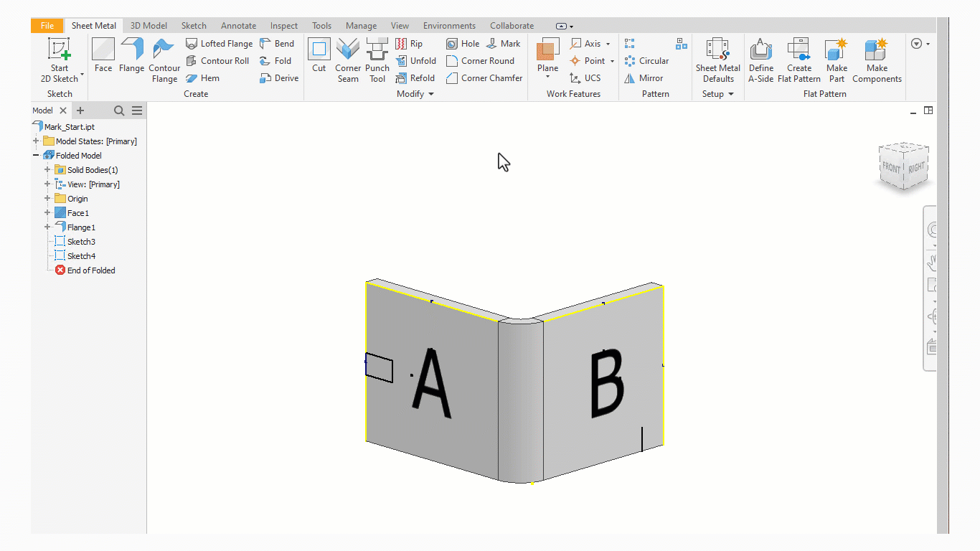Viewport: 980px width, 551px height.
Task: Open the File menu
Action: tap(47, 26)
